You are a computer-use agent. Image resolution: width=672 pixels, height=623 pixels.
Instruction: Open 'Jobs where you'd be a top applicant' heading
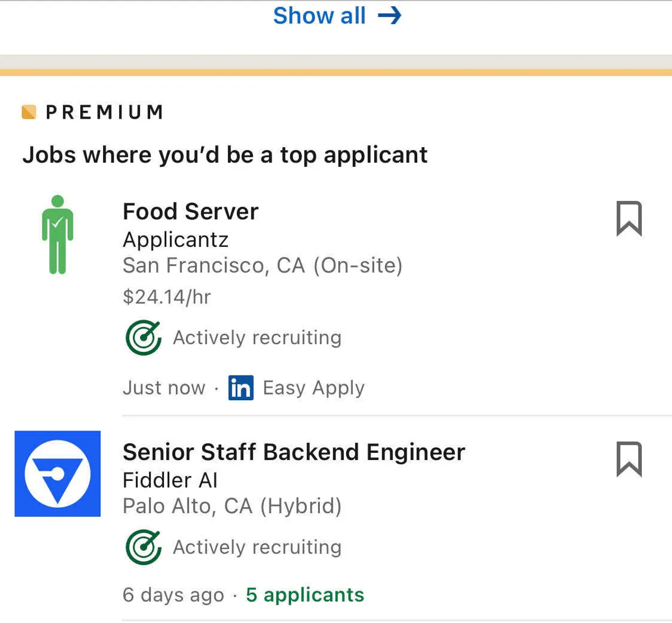(225, 155)
